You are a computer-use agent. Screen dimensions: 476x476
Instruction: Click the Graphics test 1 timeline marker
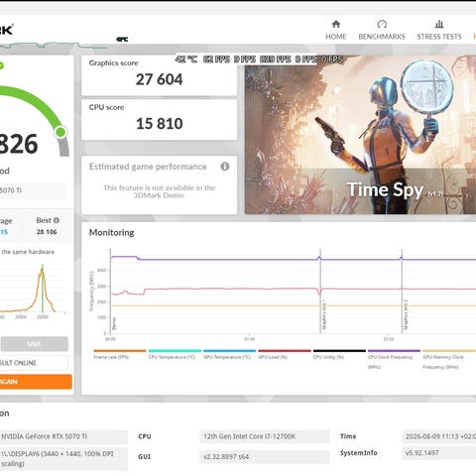[x=323, y=314]
